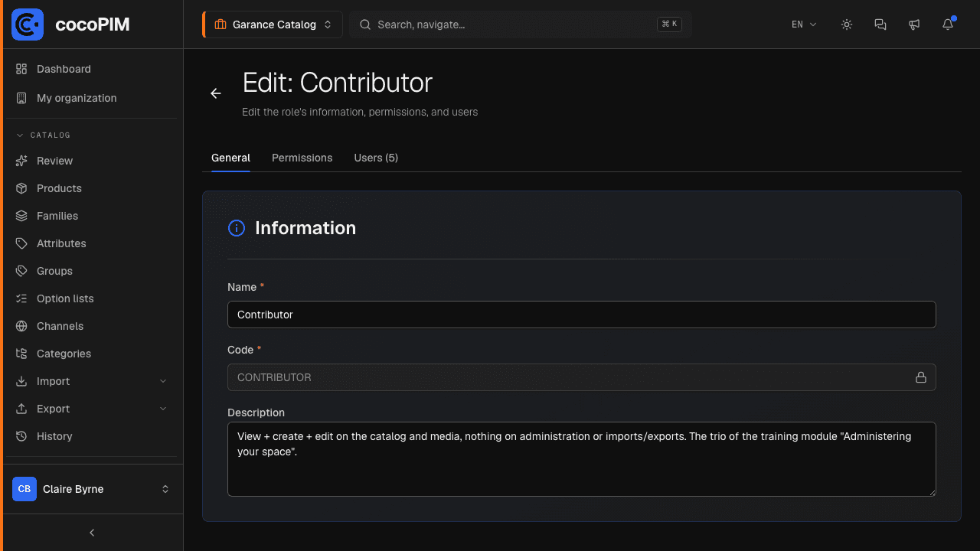Toggle the light/dark theme sun icon

pos(847,24)
